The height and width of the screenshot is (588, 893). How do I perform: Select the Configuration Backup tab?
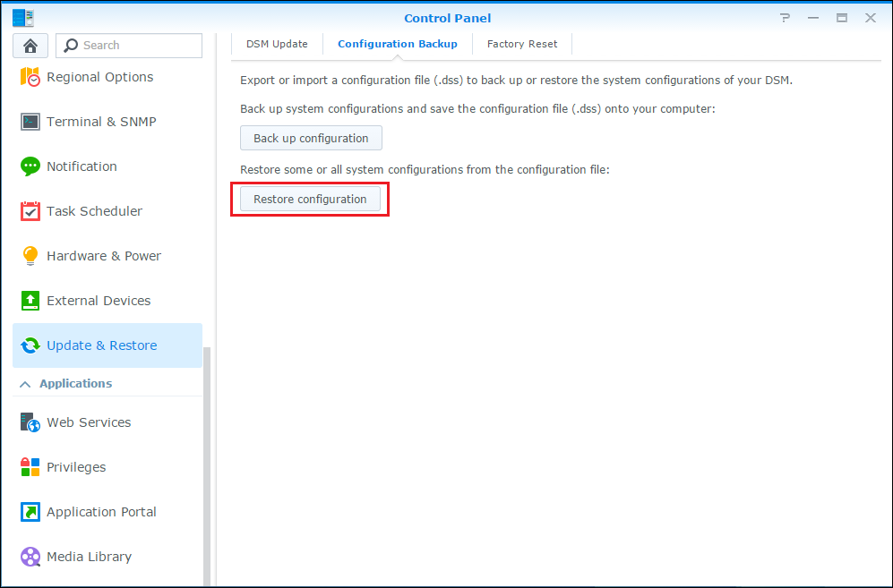(397, 44)
